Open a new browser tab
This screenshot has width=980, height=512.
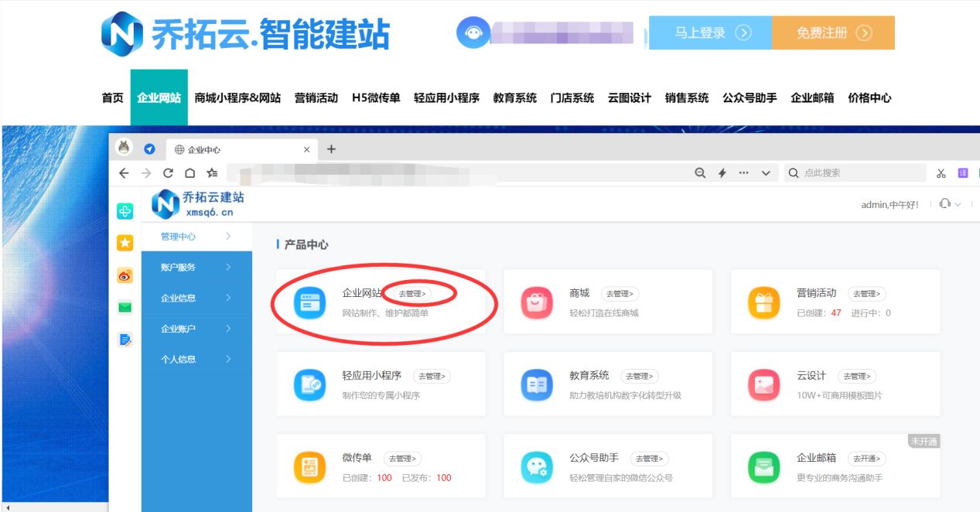pyautogui.click(x=331, y=149)
